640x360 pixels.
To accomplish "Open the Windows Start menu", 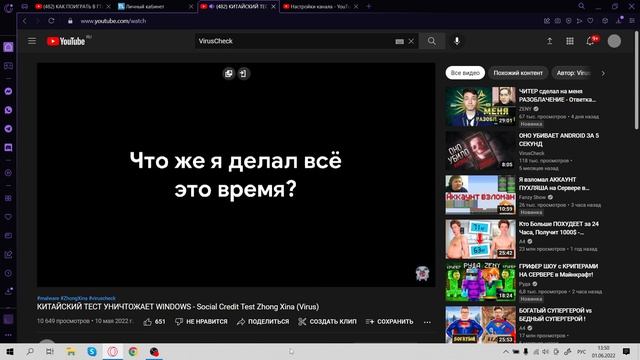I will click(x=10, y=352).
